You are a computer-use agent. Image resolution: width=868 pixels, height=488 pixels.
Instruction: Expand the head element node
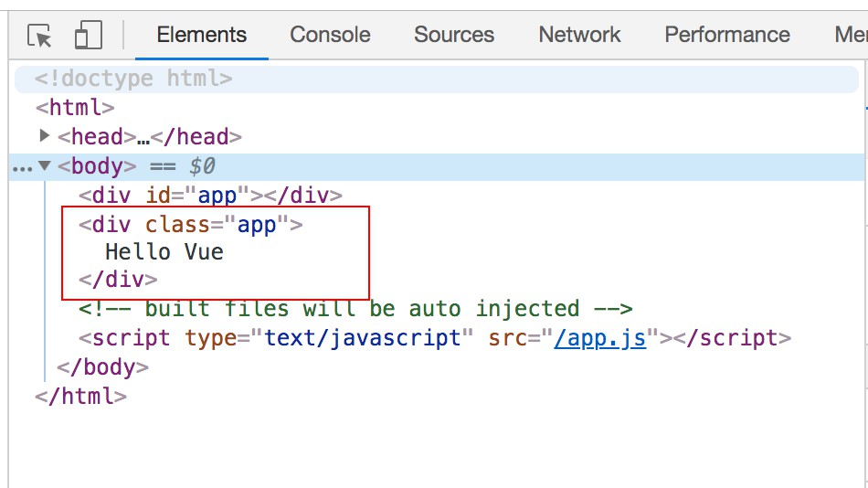tap(44, 136)
